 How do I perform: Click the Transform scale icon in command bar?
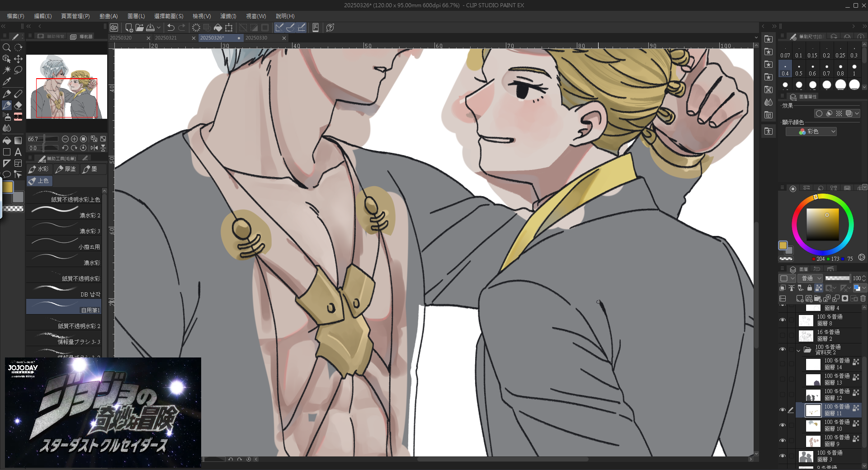(229, 28)
